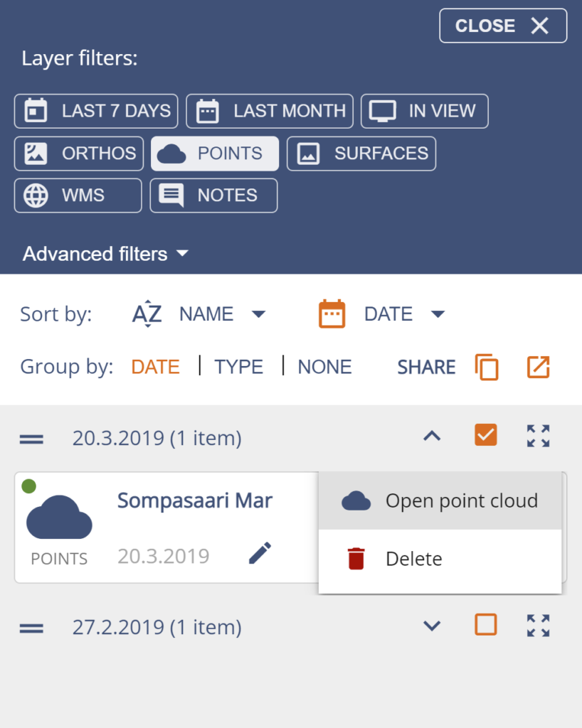Click the copy share link icon
This screenshot has height=728, width=582.
[487, 367]
